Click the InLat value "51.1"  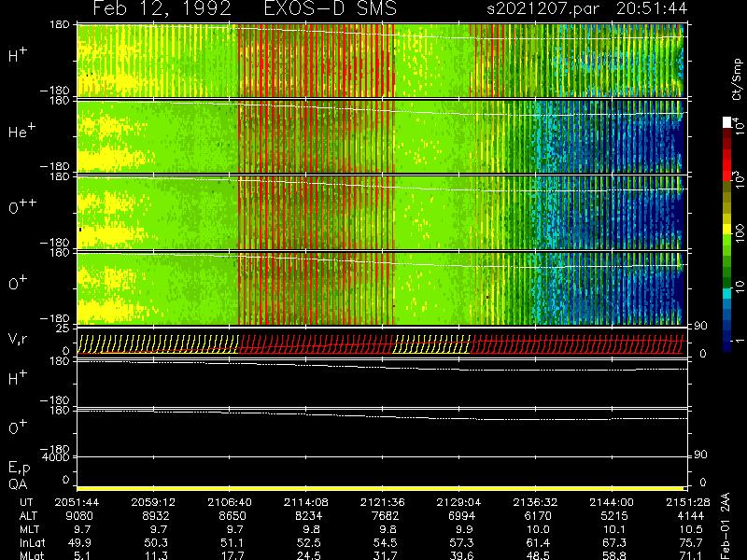(233, 543)
